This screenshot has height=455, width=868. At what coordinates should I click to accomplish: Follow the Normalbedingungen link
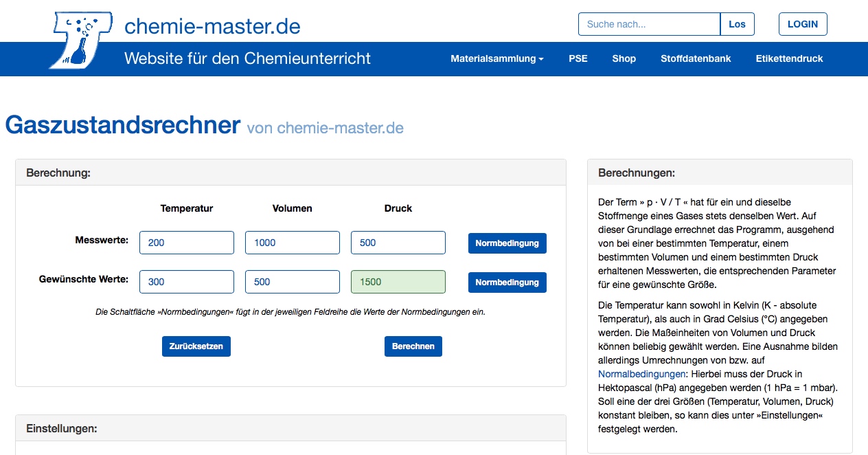(642, 374)
